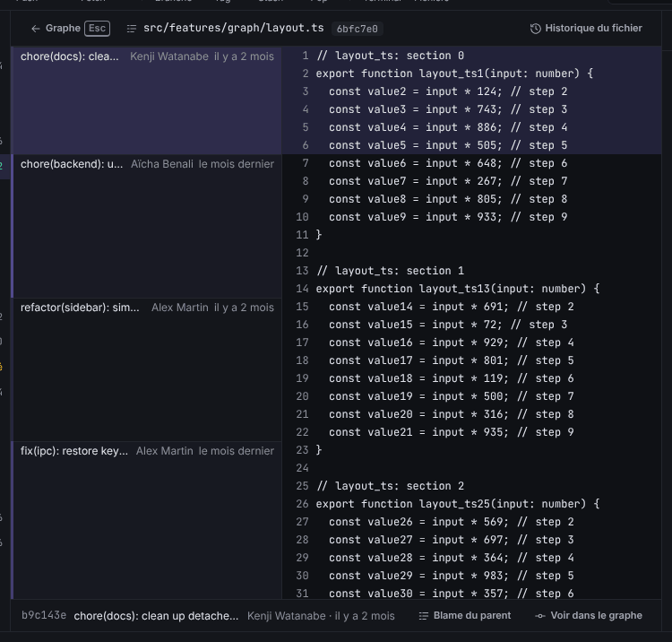Click code line 1 comment section 0
This screenshot has width=672, height=642.
390,56
